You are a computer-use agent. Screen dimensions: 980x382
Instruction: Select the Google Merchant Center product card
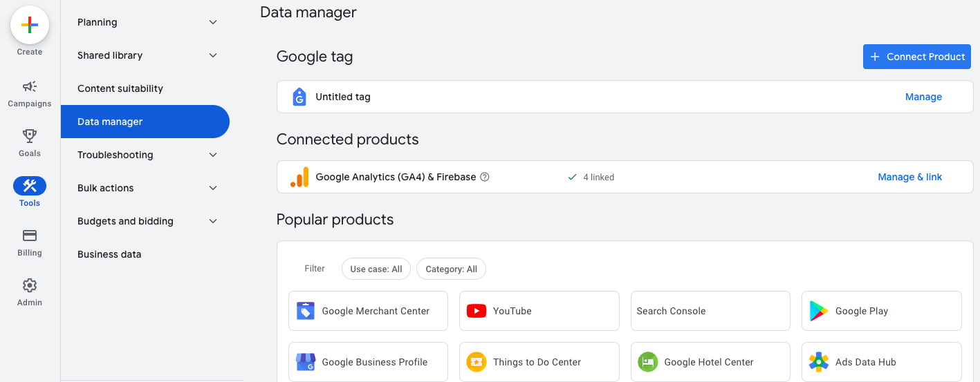click(368, 311)
